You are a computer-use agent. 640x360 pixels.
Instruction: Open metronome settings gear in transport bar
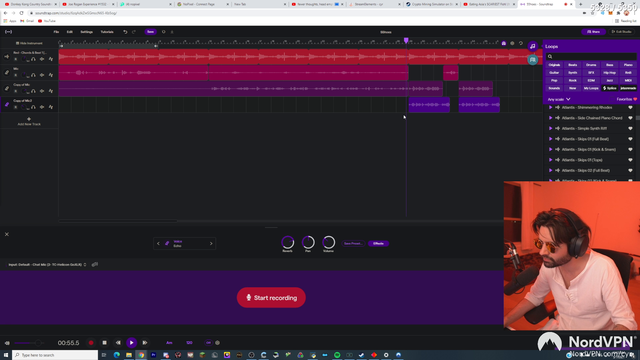[218, 343]
